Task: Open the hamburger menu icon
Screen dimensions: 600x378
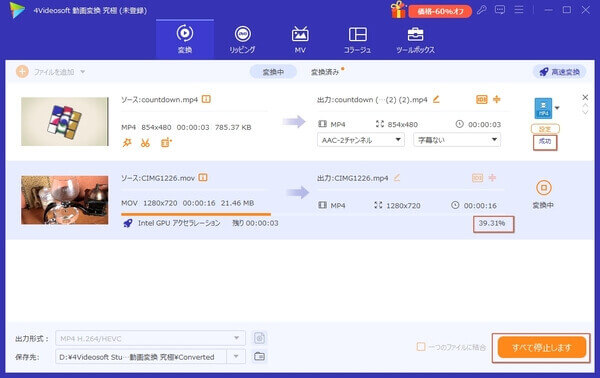Action: coord(519,10)
